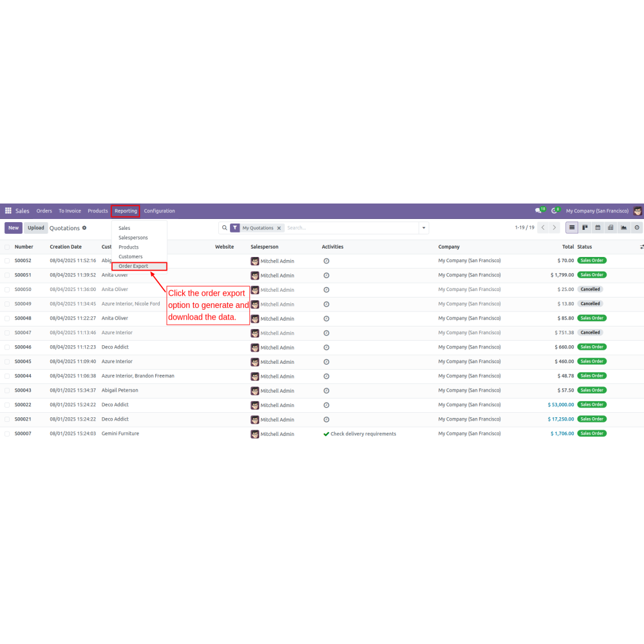The width and height of the screenshot is (644, 644).
Task: Switch to Graph view
Action: (x=623, y=227)
